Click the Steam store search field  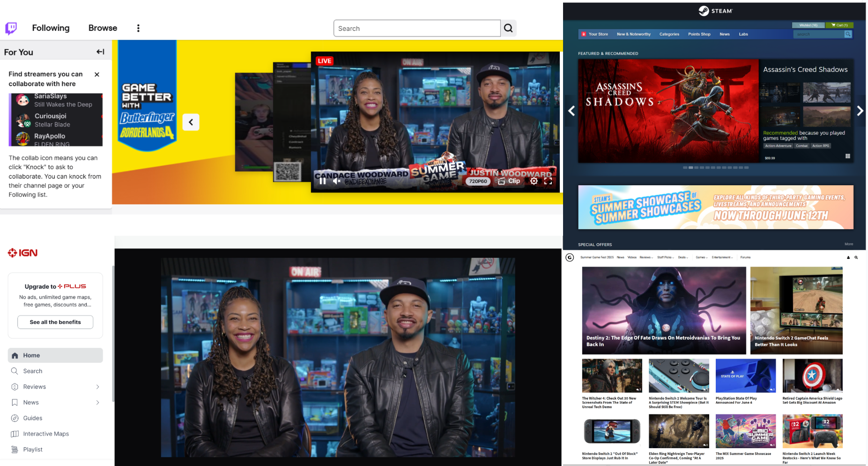point(819,34)
